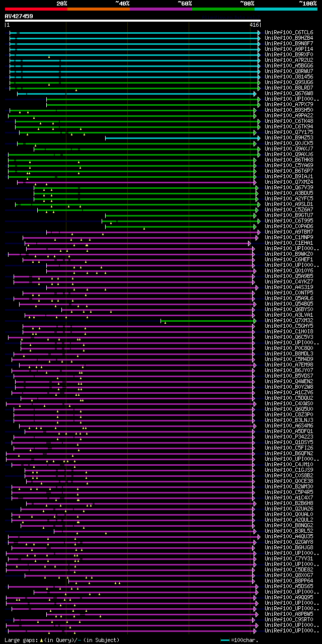The width and height of the screenshot is (322, 644).
Task: Click the UniRef100_A8PBW5 label
Action: click(288, 614)
